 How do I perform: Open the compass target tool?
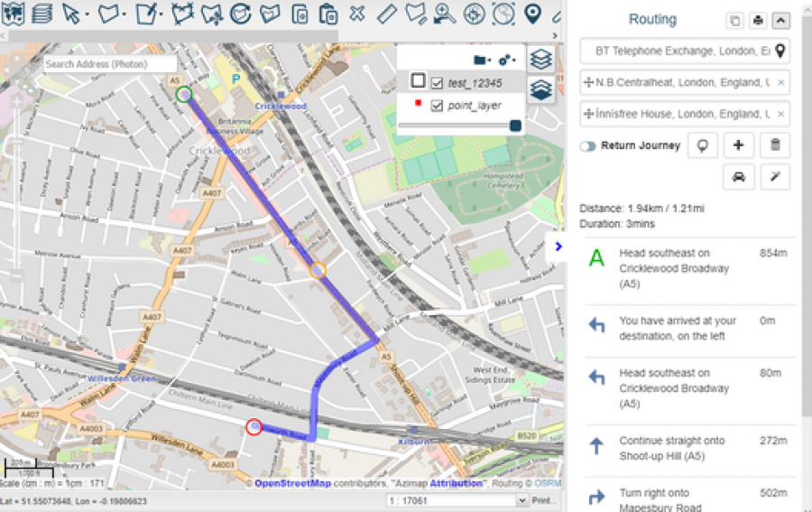pyautogui.click(x=474, y=14)
